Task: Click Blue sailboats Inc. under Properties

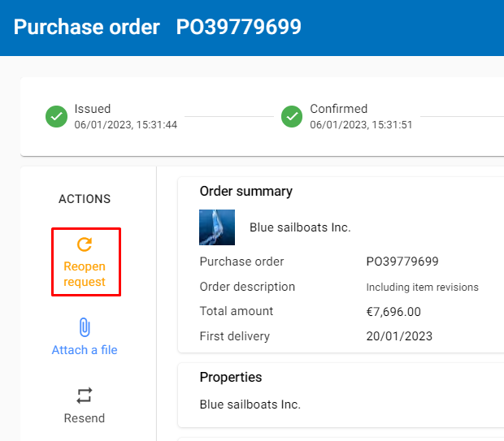Action: point(250,404)
